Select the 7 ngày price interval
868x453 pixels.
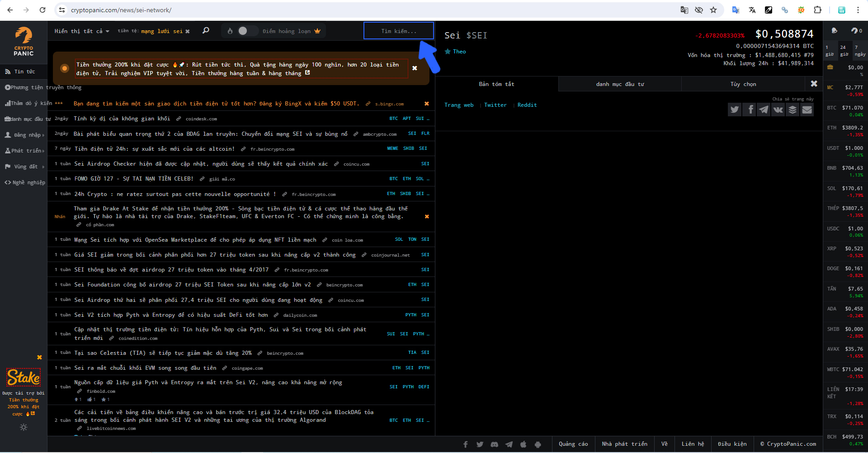(860, 50)
